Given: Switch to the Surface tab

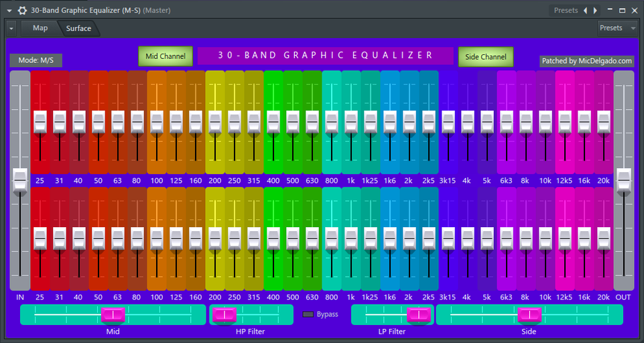Looking at the screenshot, I should click(x=78, y=28).
